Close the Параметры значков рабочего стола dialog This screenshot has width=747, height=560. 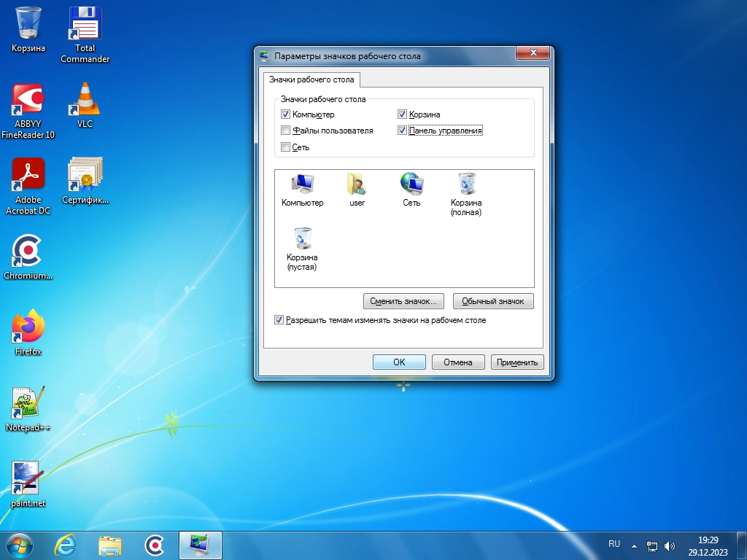point(533,52)
